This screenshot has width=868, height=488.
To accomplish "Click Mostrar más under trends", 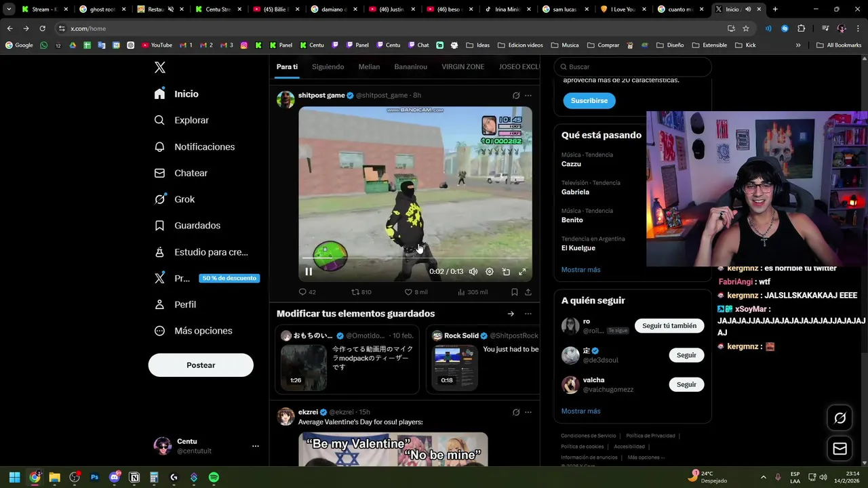I will tap(580, 270).
